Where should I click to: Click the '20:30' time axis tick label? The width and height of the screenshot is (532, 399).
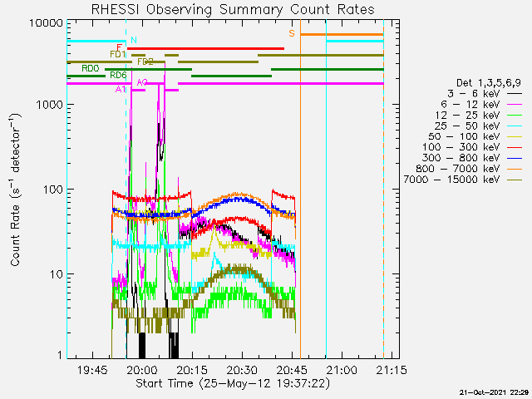pos(242,370)
